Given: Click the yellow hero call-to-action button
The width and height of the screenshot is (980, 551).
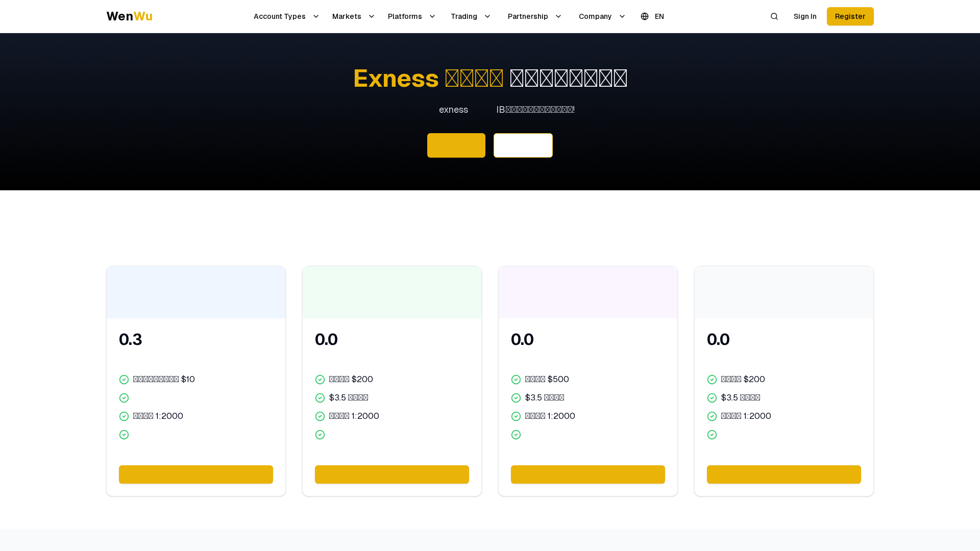Looking at the screenshot, I should 456,145.
